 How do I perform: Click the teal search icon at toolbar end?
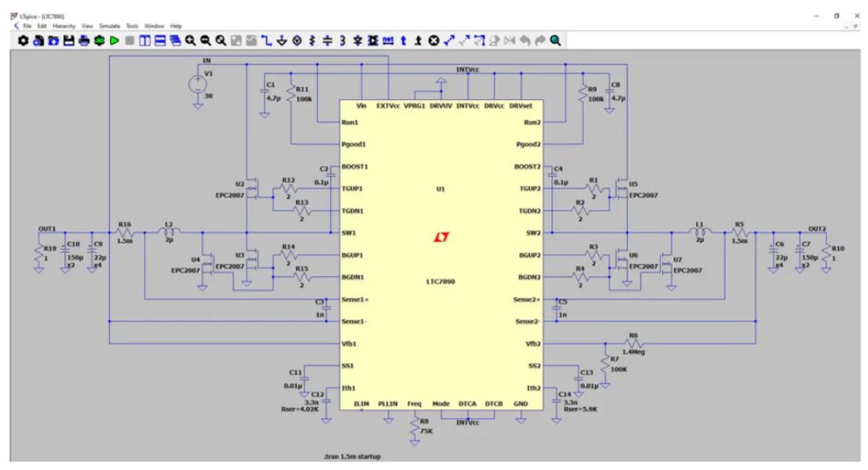tap(555, 42)
